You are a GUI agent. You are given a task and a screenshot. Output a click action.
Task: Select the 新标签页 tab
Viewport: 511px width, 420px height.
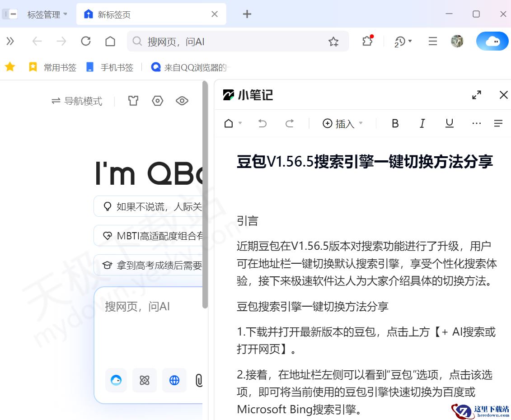[x=151, y=14]
